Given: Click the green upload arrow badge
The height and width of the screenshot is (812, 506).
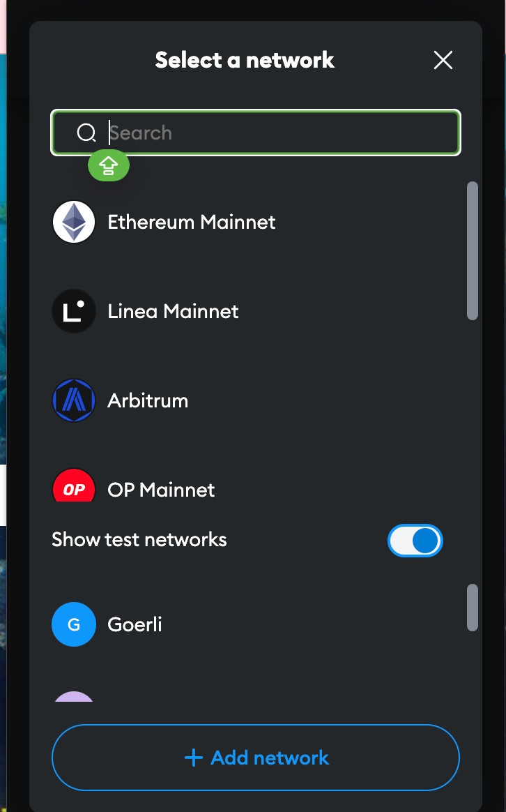Looking at the screenshot, I should (x=108, y=165).
